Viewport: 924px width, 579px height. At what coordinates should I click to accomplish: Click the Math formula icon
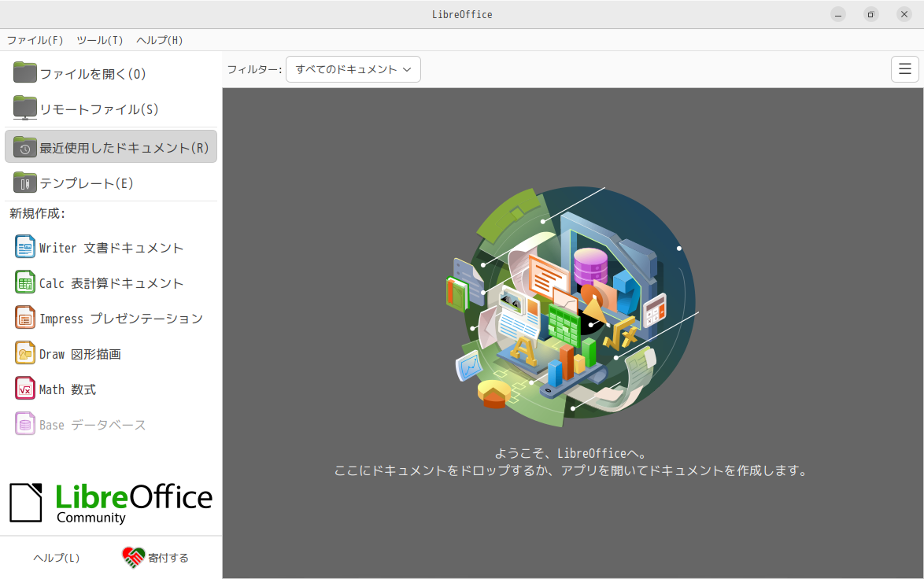pyautogui.click(x=25, y=389)
